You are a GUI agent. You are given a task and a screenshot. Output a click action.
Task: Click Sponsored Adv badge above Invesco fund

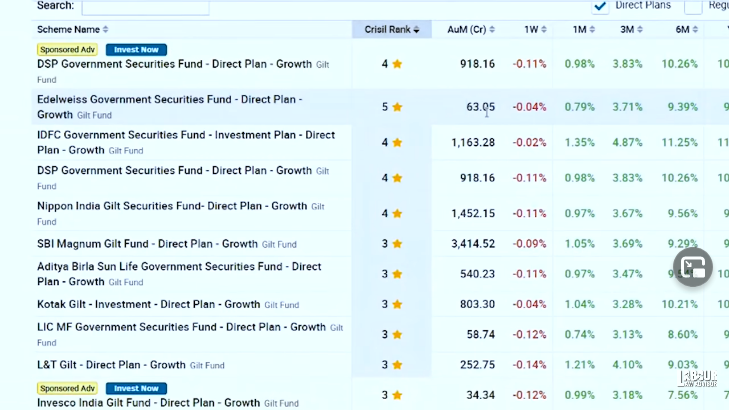(67, 388)
